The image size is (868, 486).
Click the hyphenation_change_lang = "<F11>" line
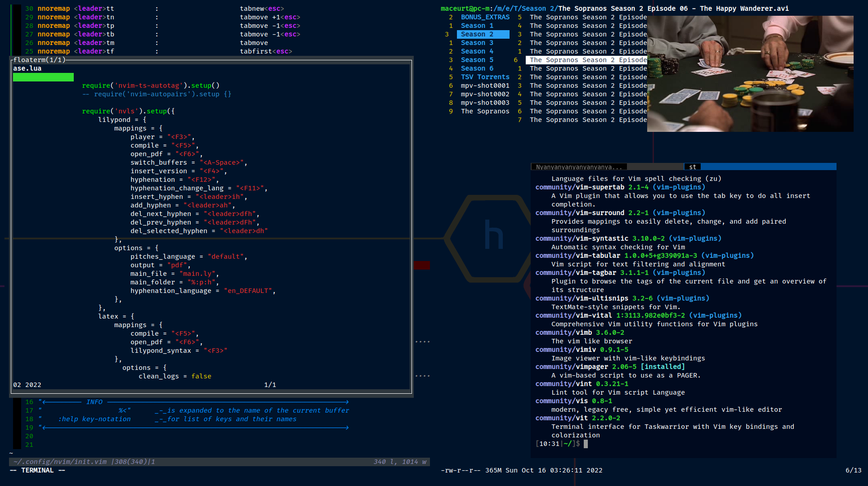[199, 188]
